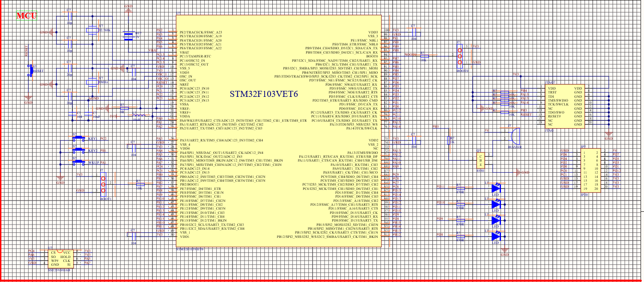644x282 pixels.
Task: Select the SST25VF016B flash chip body
Action: [x=60, y=258]
